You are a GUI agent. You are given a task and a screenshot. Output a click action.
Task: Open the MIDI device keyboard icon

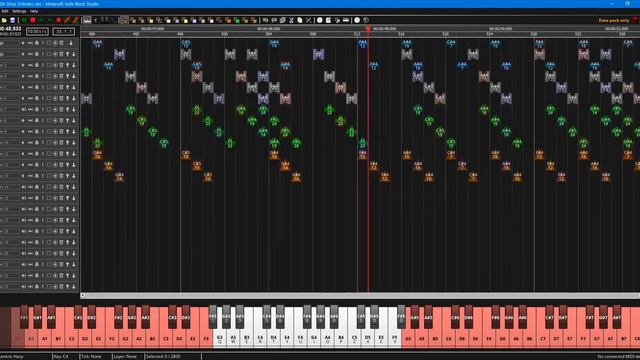[x=346, y=20]
